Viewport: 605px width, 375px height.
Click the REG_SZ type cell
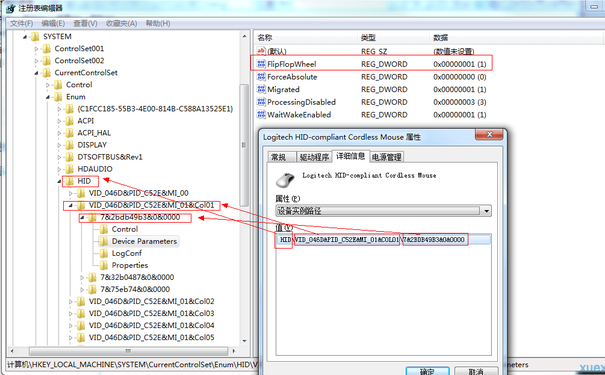click(374, 51)
